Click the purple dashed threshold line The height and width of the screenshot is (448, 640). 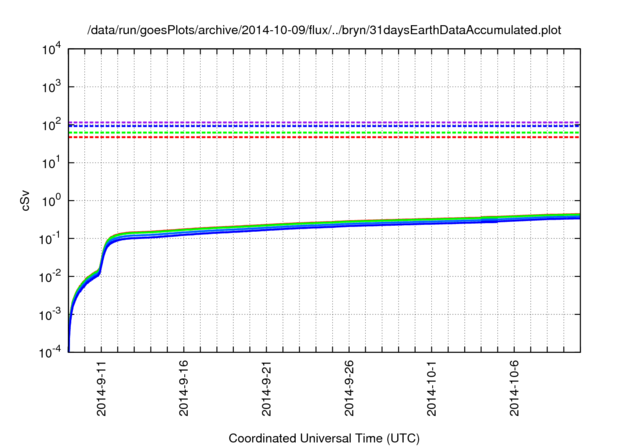tap(324, 122)
